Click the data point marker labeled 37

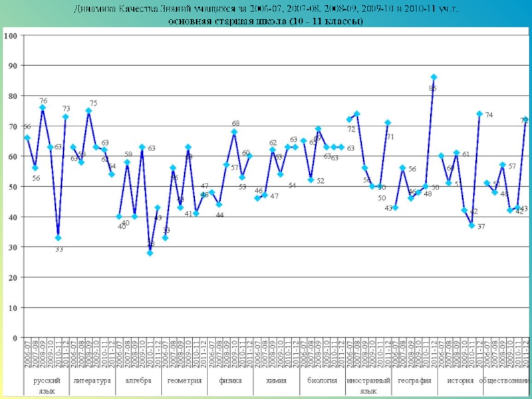click(472, 225)
